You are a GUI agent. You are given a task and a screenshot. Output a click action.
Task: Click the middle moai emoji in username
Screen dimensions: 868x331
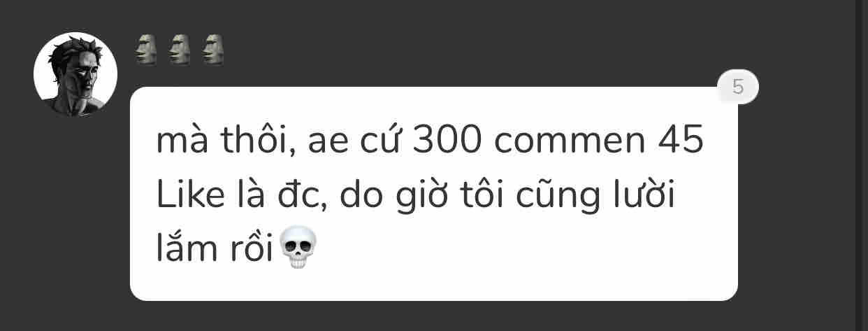pos(180,50)
